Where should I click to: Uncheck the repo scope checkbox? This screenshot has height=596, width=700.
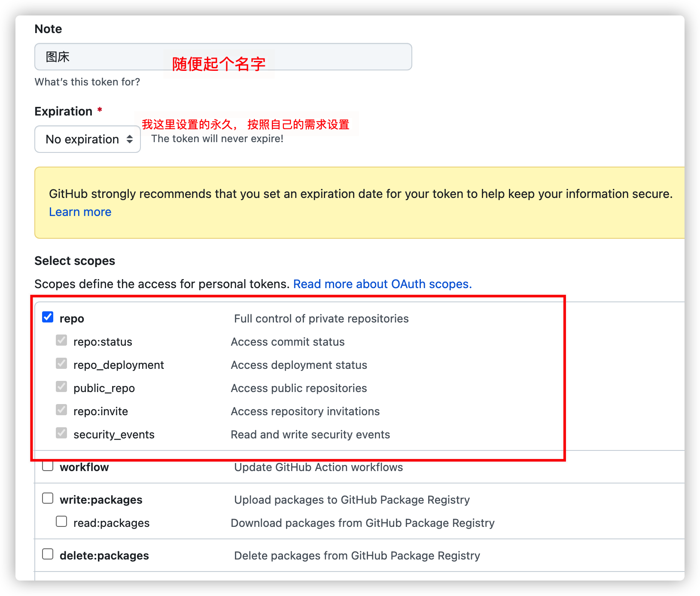click(48, 317)
